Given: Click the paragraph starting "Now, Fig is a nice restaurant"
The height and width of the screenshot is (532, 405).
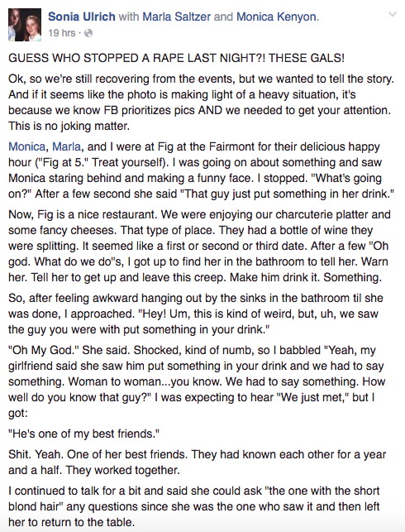Looking at the screenshot, I should point(199,246).
